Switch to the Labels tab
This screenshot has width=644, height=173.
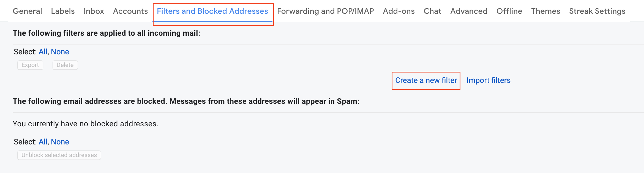coord(63,11)
